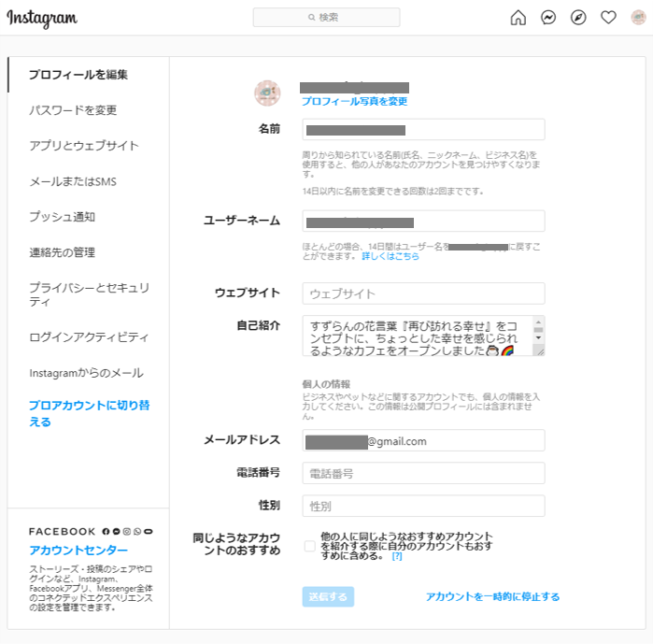Screen dimensions: 653x644
Task: Click bio scrollbar down arrow
Action: click(538, 337)
